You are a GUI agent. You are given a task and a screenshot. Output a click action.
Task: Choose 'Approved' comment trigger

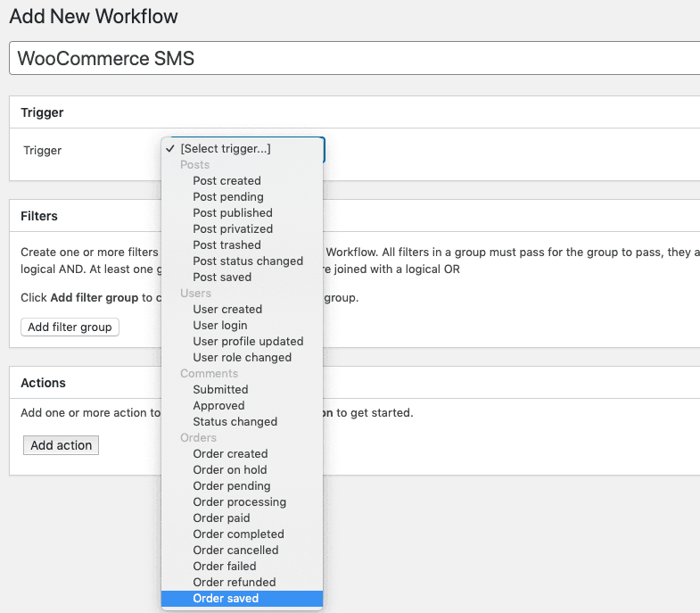[218, 406]
